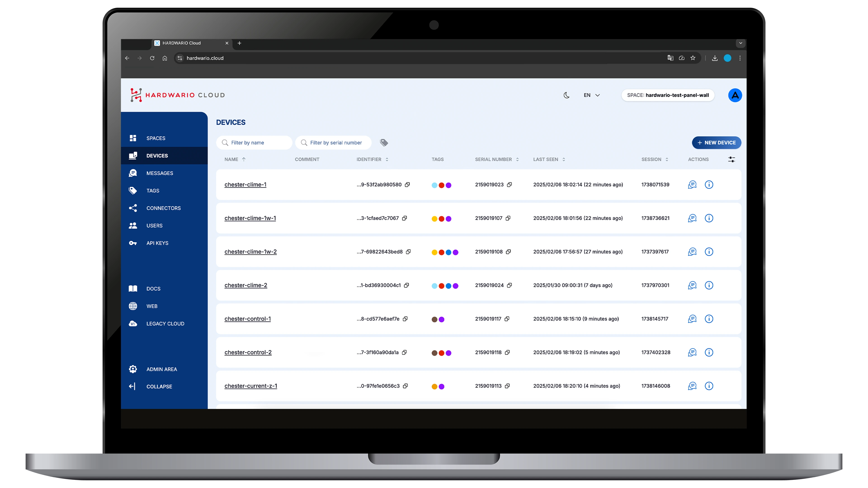Image resolution: width=868 pixels, height=488 pixels.
Task: Reload the page in browser toolbar
Action: point(152,58)
